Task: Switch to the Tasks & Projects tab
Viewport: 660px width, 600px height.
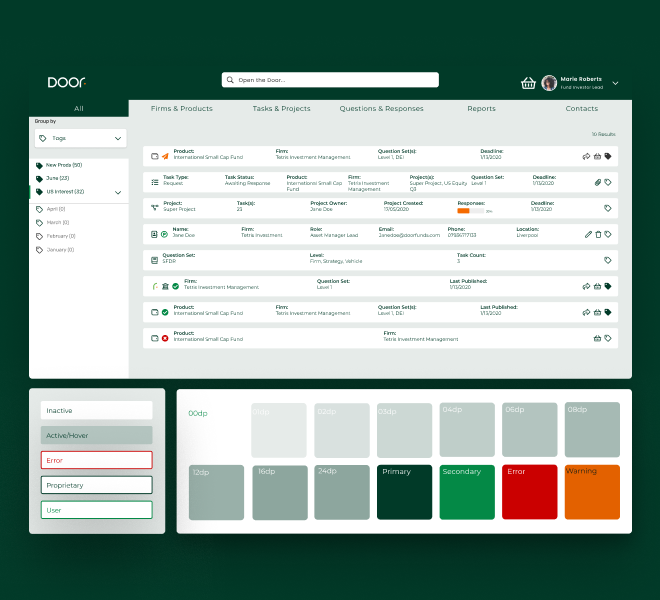Action: tap(281, 108)
